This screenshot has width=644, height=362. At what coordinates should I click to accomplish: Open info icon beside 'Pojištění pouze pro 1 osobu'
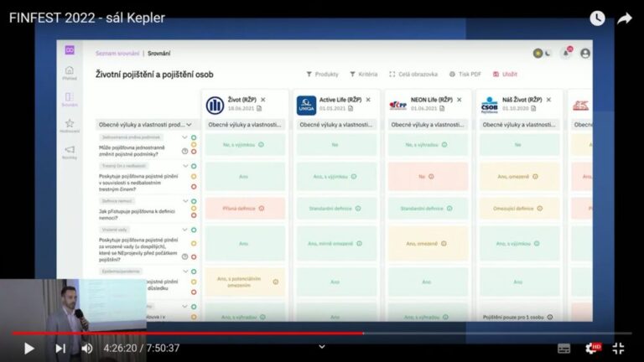coord(550,318)
